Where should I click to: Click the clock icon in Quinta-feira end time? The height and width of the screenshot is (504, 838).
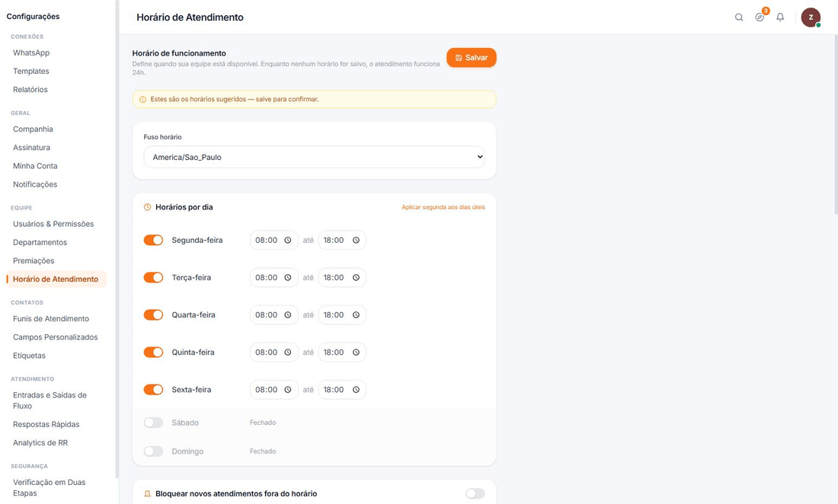[356, 352]
